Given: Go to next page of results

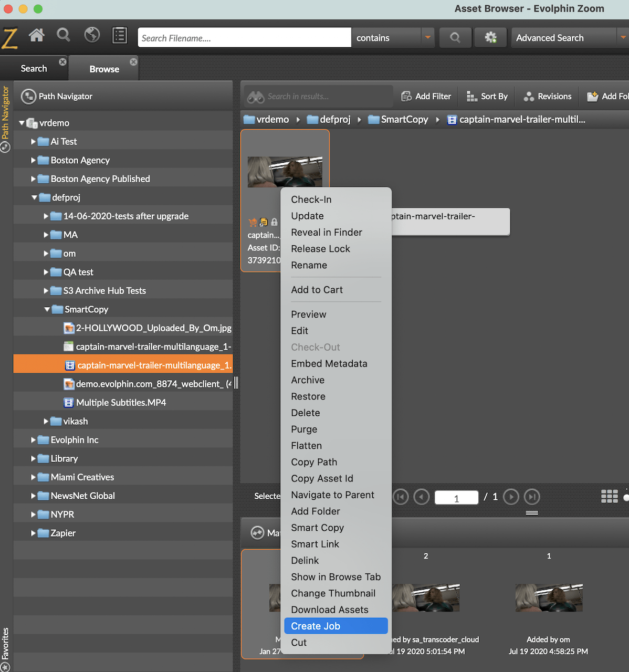Looking at the screenshot, I should pos(511,497).
